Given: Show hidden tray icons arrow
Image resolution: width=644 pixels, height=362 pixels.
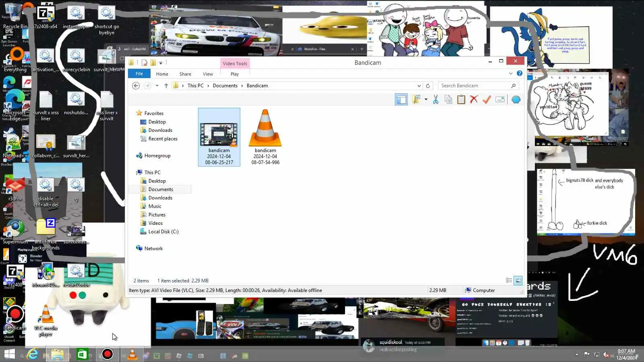Looking at the screenshot, I should click(x=577, y=354).
